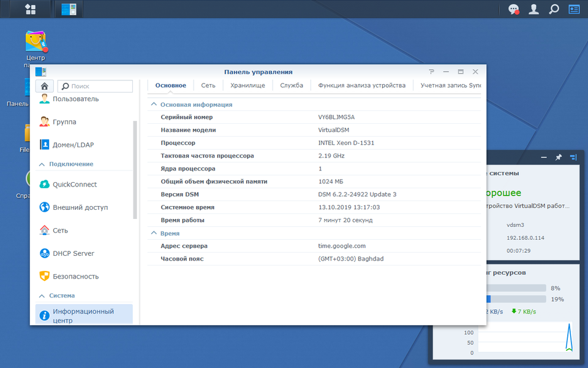Open the DSM search magnifier icon
This screenshot has width=588, height=368.
point(554,9)
